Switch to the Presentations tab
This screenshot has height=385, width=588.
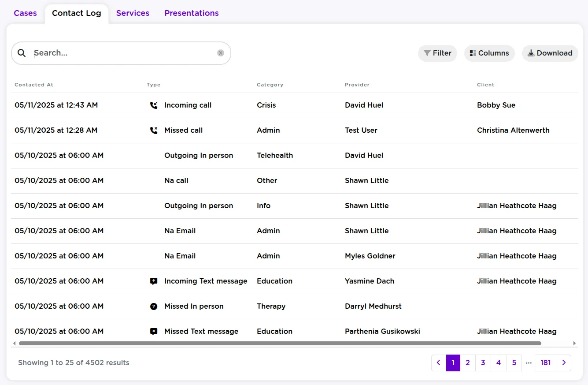coord(191,13)
